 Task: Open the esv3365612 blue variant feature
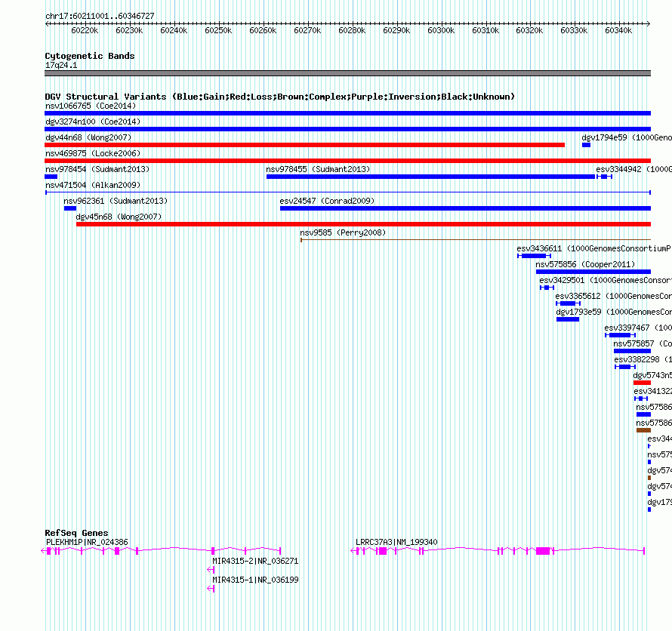click(568, 303)
